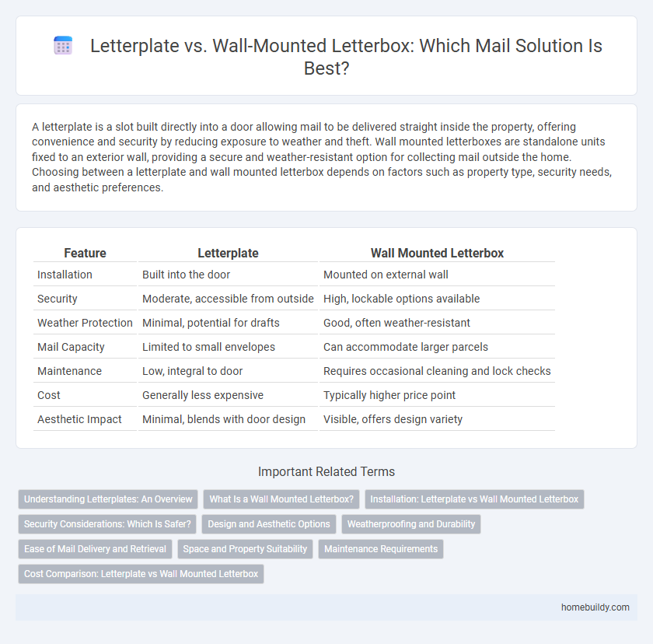This screenshot has height=644, width=653.
Task: Click 'Security Considerations: Which Is Safer?'
Action: click(x=106, y=524)
